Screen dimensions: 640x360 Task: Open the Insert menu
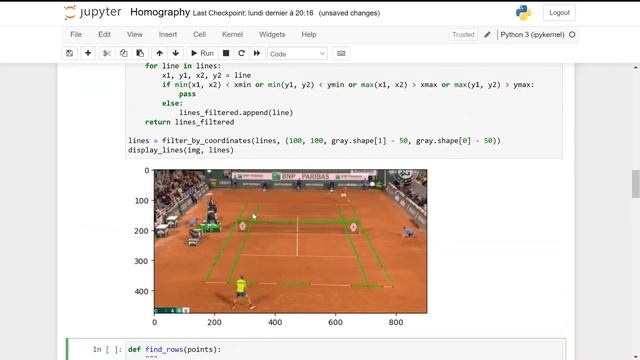(168, 35)
